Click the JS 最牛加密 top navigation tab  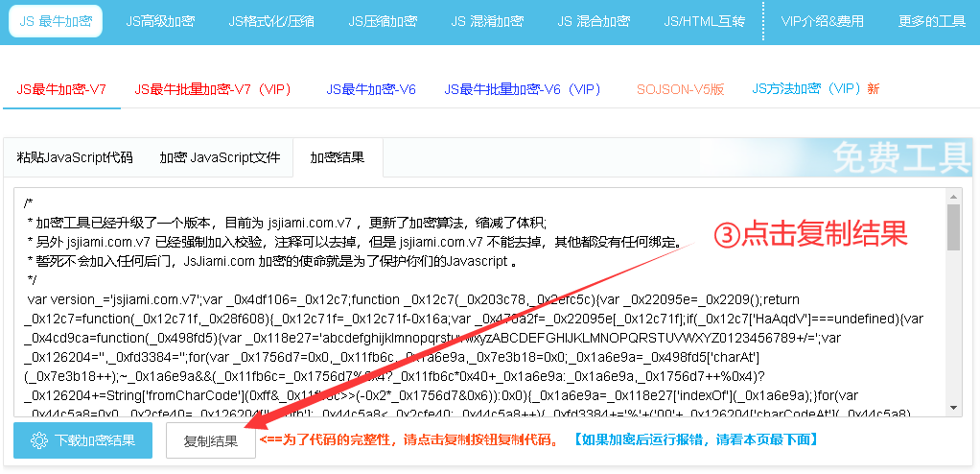pyautogui.click(x=56, y=21)
